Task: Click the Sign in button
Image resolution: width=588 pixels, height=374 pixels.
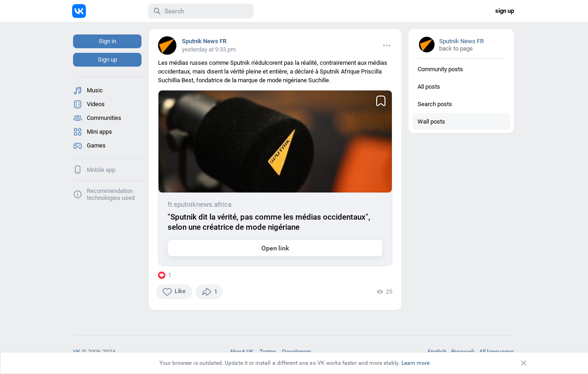Action: coord(107,41)
